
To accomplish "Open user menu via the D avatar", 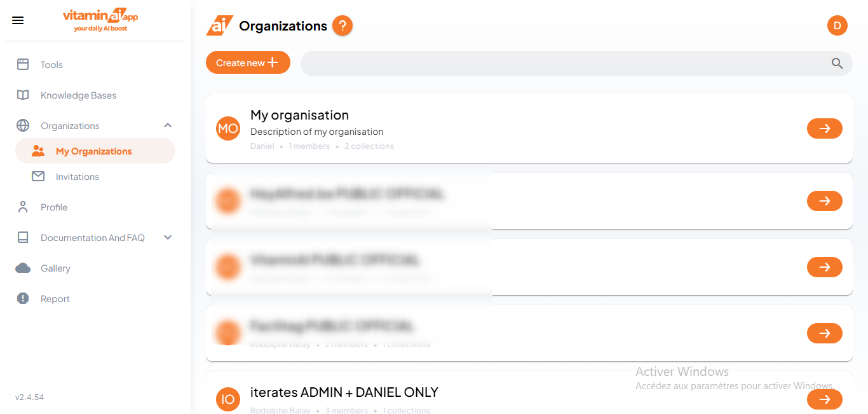I will 837,25.
